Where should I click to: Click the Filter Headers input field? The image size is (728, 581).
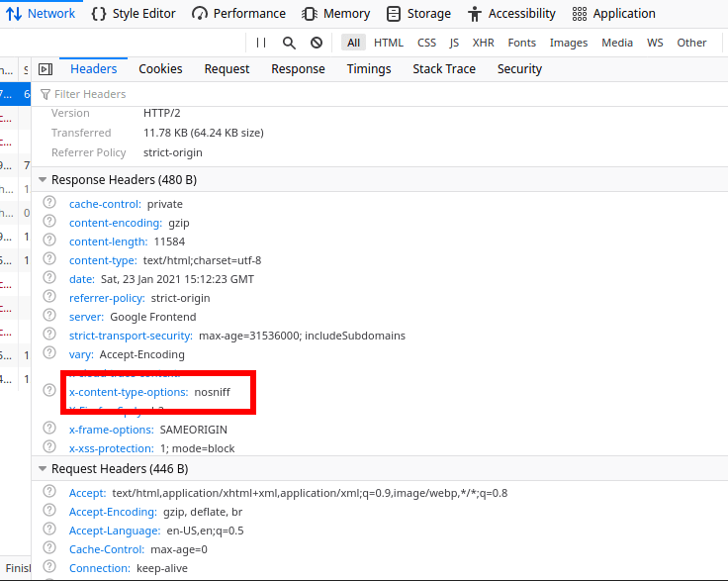click(x=380, y=94)
